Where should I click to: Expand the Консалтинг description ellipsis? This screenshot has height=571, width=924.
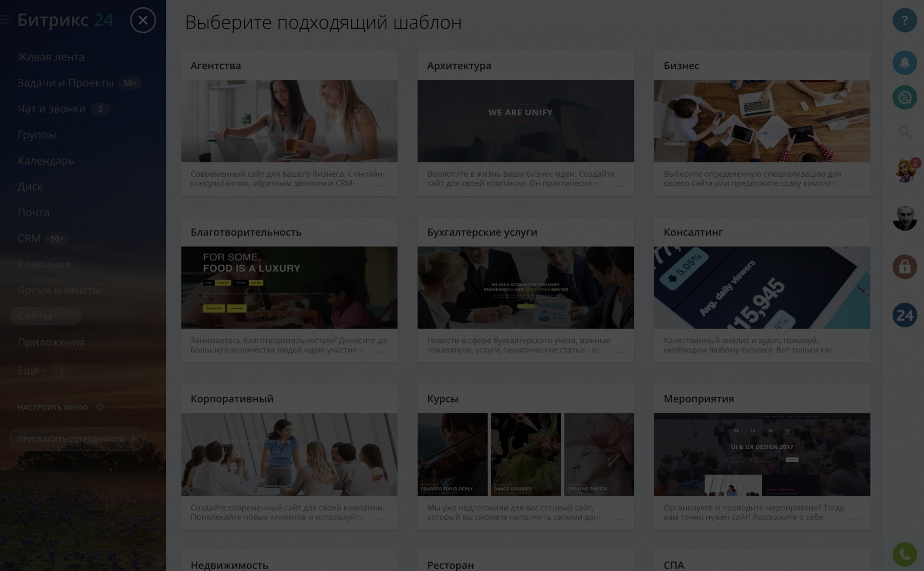pyautogui.click(x=855, y=352)
